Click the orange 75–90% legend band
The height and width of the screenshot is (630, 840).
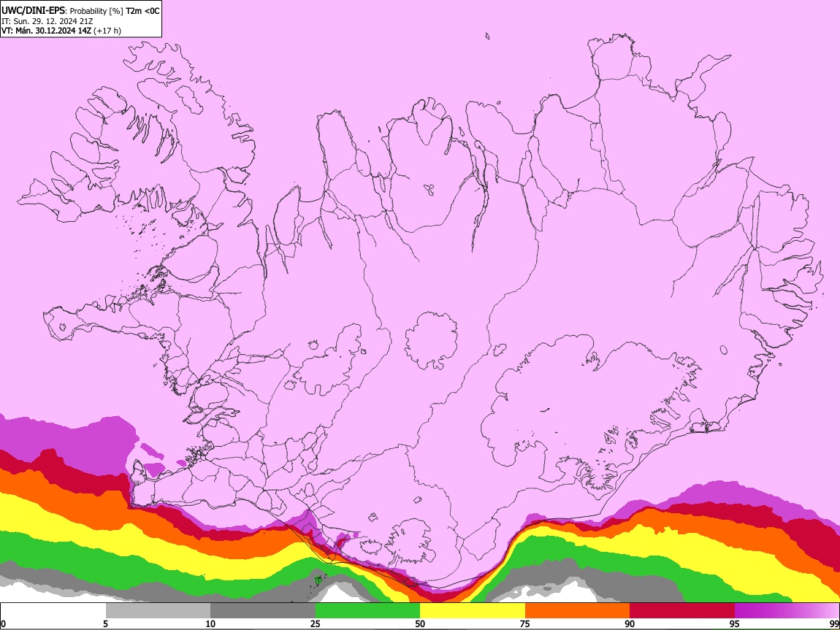point(578,611)
